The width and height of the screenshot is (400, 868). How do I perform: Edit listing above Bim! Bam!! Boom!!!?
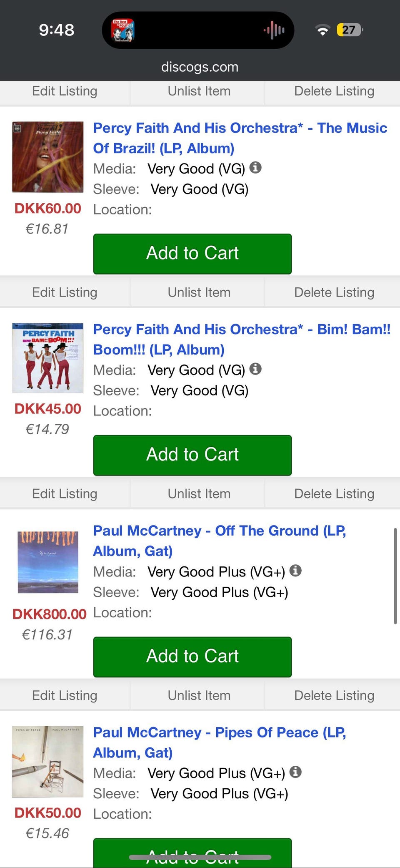coord(65,292)
